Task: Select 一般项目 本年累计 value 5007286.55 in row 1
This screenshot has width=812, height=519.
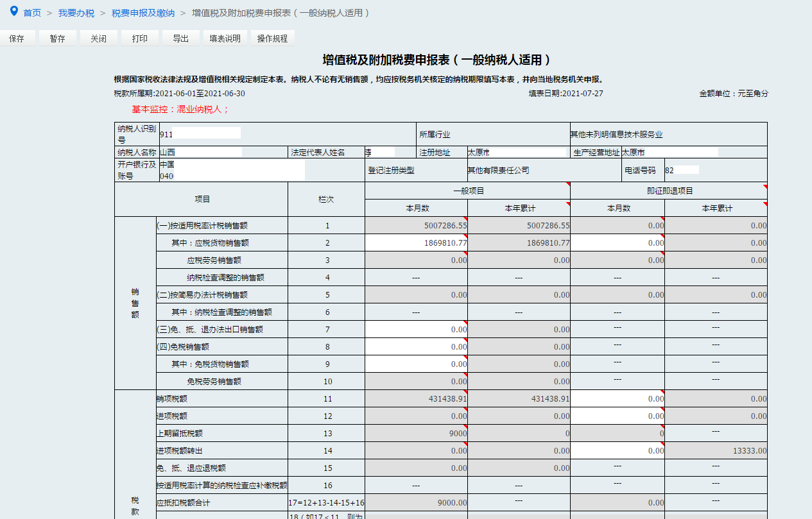Action: (x=519, y=226)
